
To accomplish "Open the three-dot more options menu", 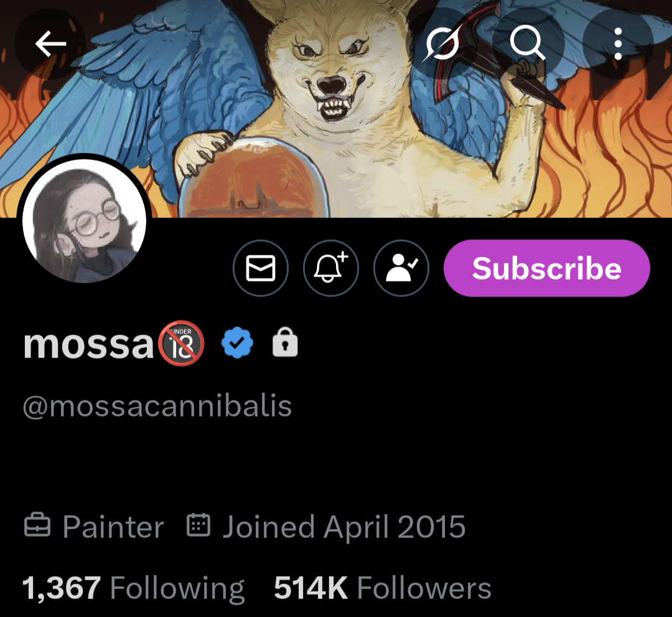I will (x=618, y=44).
